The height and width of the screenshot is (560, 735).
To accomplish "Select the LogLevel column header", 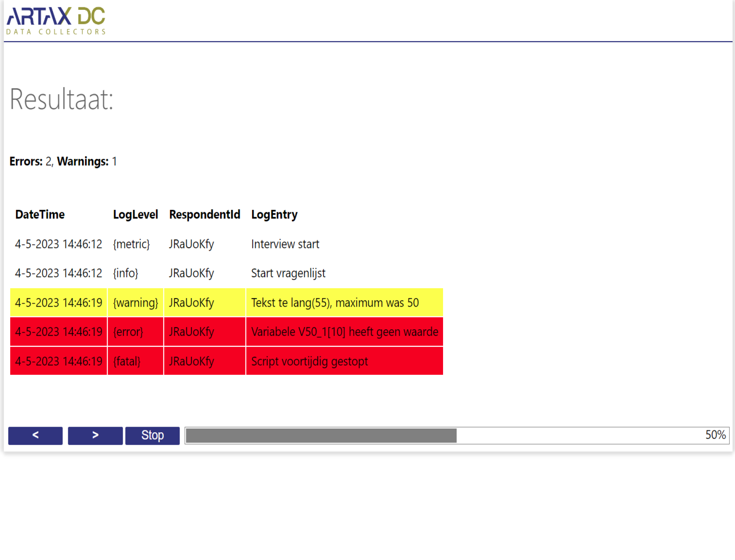I will [135, 215].
